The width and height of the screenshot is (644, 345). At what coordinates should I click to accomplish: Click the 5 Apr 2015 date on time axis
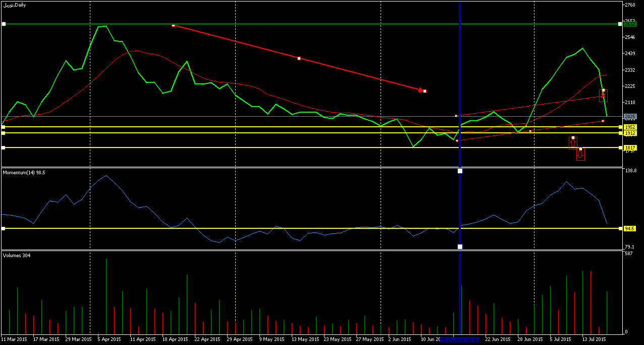click(x=109, y=339)
